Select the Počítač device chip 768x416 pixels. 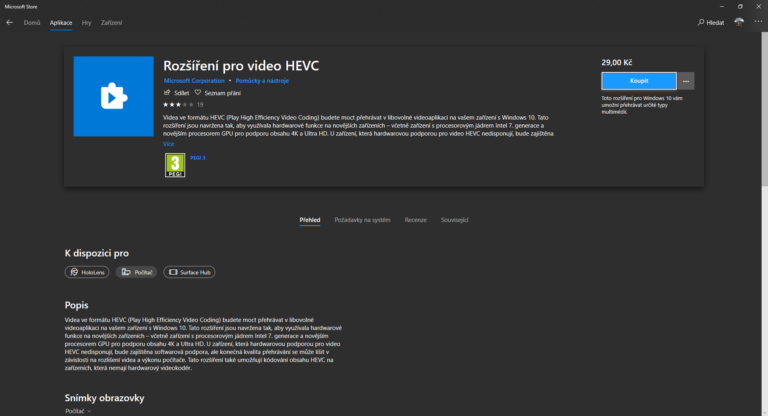(137, 271)
